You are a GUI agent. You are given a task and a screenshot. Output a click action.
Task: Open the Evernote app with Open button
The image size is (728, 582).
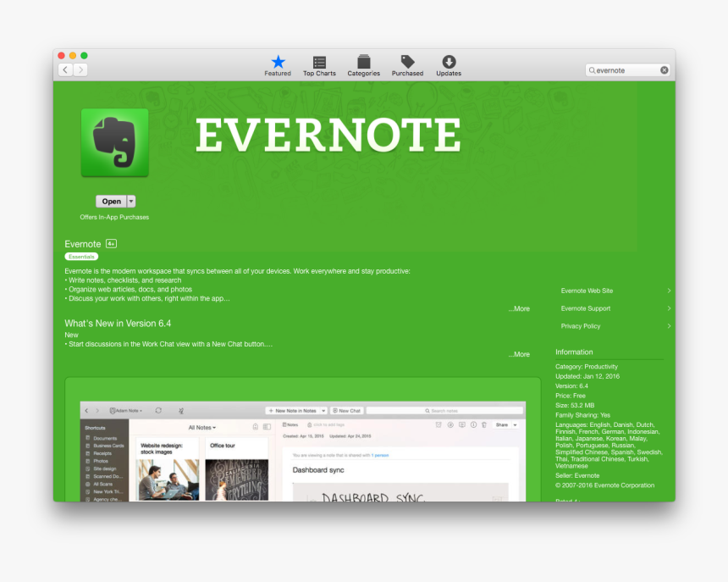pos(112,201)
